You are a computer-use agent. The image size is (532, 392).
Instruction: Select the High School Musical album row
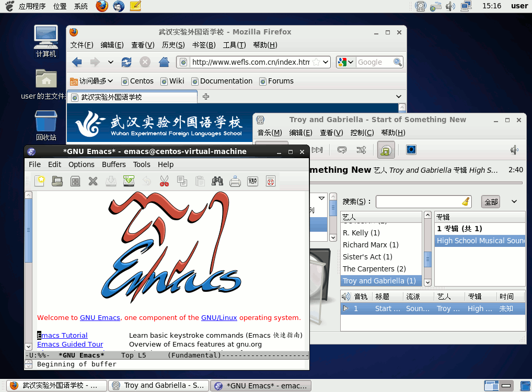pos(480,241)
